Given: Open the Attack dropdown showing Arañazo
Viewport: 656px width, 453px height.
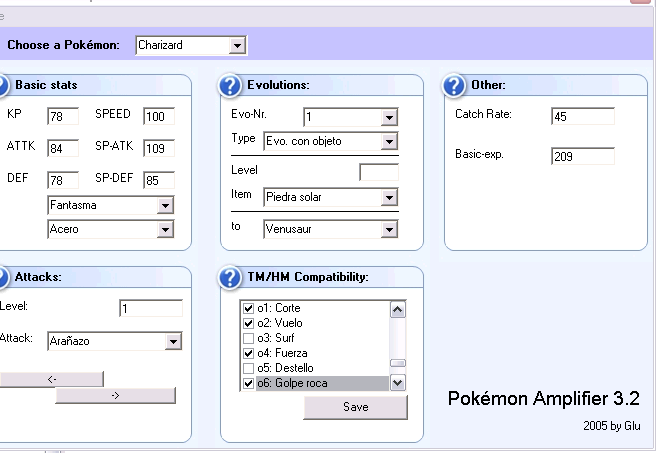Looking at the screenshot, I should click(173, 341).
